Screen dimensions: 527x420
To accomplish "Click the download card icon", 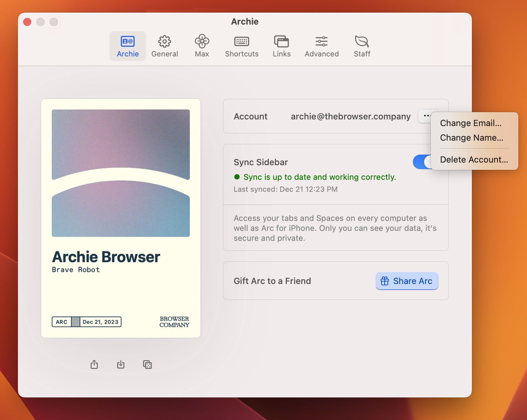I will [x=121, y=364].
